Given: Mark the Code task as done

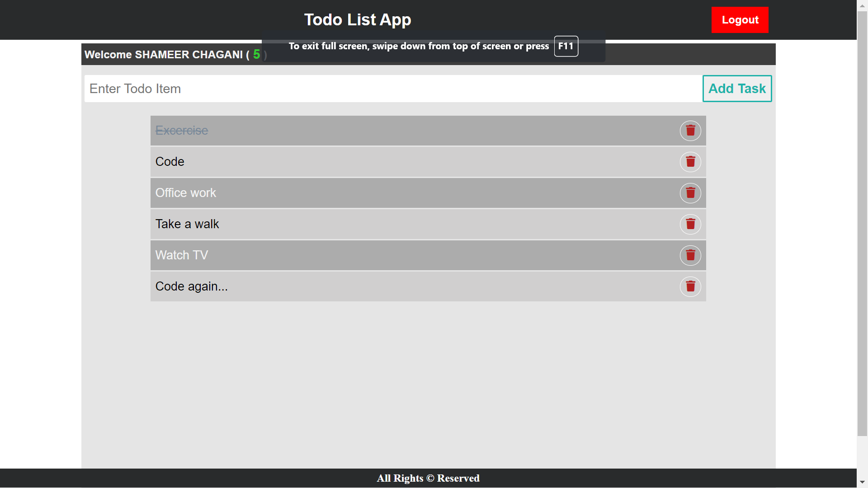Looking at the screenshot, I should point(170,162).
